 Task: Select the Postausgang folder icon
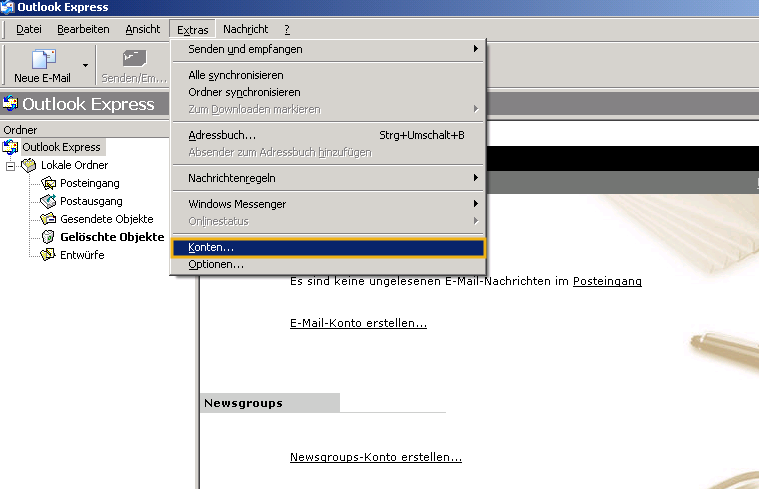48,201
